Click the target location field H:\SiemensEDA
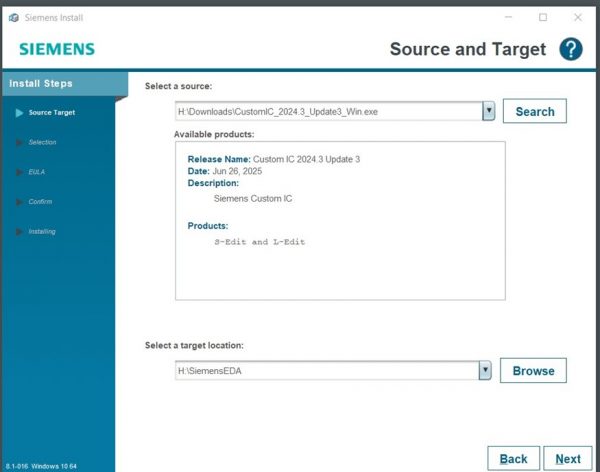 coord(327,371)
